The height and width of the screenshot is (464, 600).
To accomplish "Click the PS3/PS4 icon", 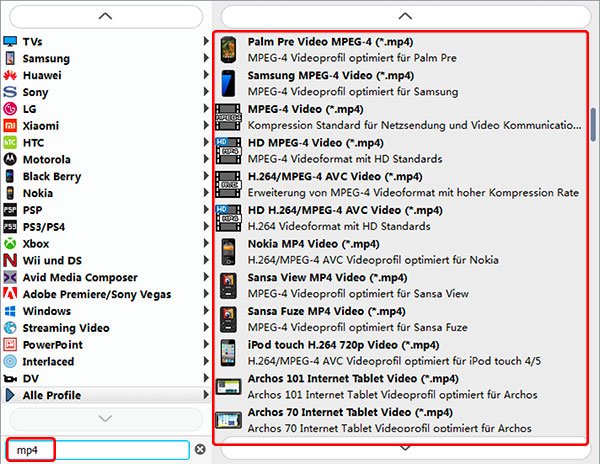I will (10, 226).
